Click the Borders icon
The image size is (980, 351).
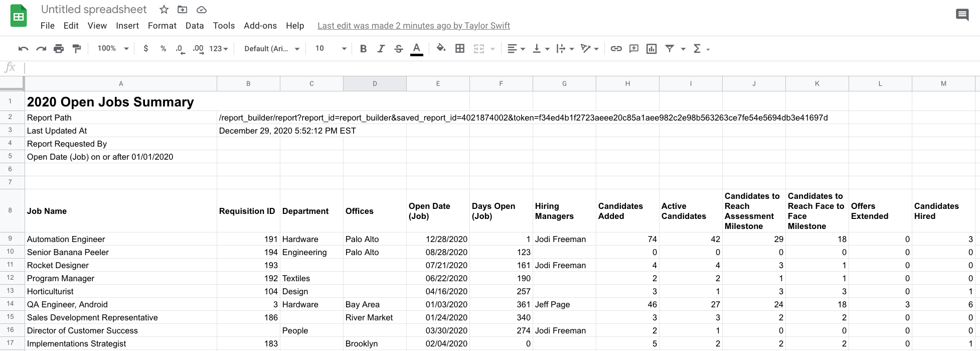(459, 49)
